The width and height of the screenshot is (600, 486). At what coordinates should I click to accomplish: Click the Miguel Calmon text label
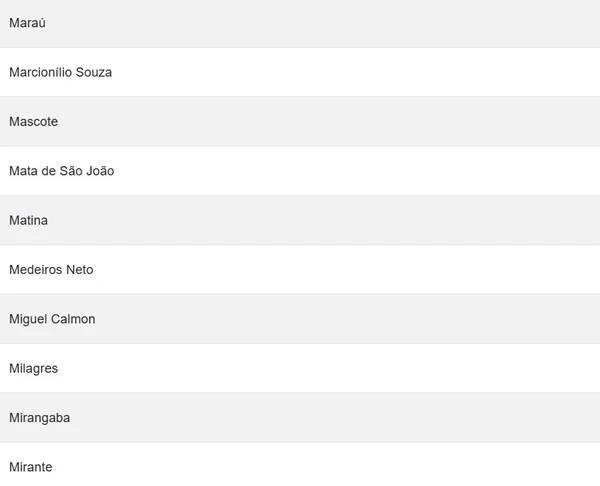pyautogui.click(x=52, y=319)
